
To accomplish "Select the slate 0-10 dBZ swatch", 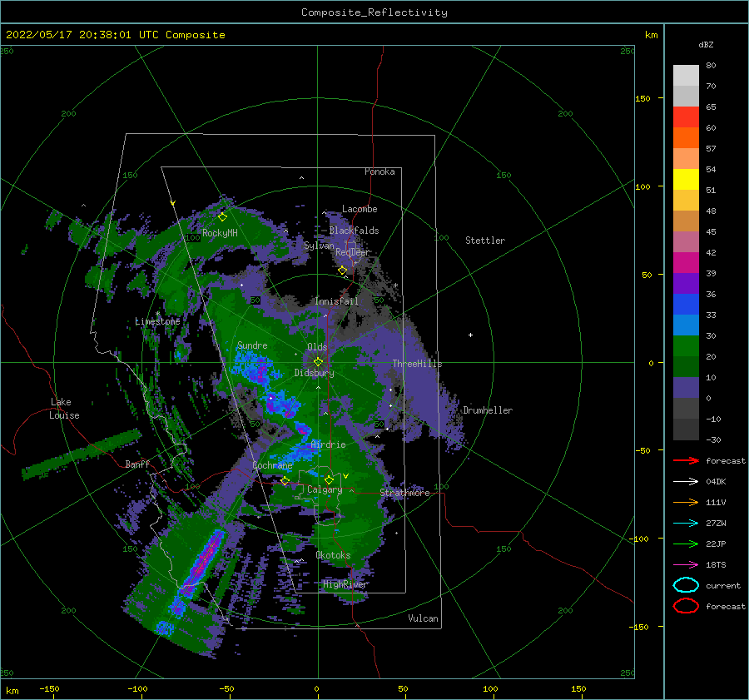I will point(686,388).
